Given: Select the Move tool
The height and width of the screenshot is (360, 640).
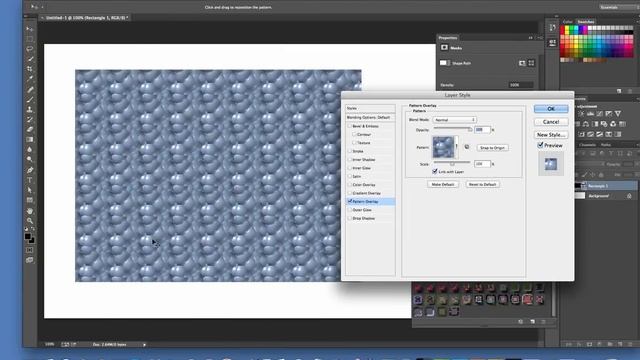Looking at the screenshot, I should pos(29,29).
